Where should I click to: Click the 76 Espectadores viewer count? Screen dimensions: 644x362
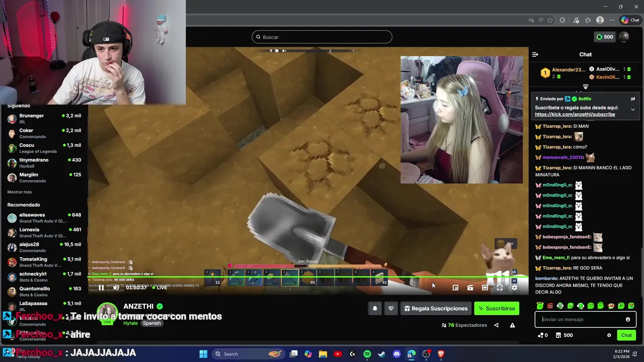[464, 325]
